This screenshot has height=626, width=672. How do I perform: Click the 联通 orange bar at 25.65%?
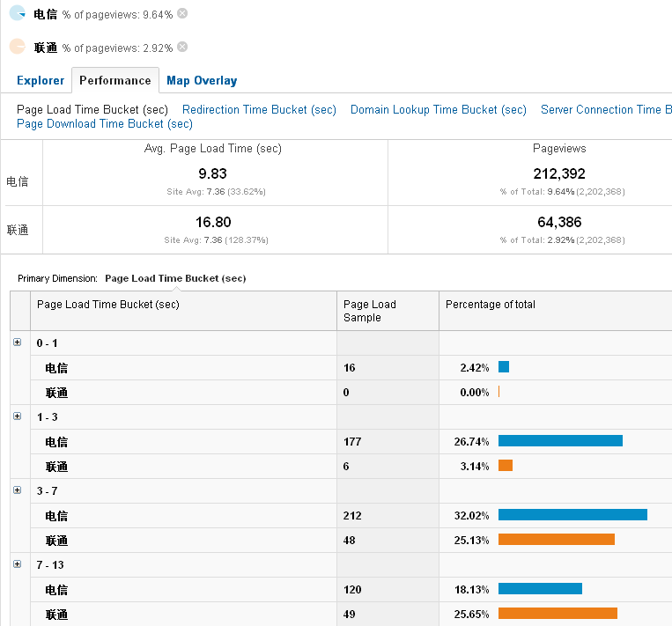click(x=558, y=613)
